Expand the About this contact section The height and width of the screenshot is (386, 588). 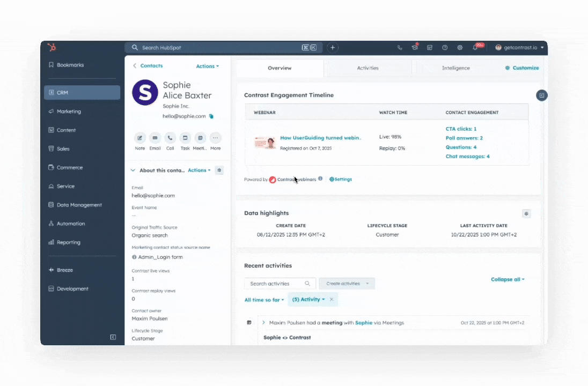point(133,170)
